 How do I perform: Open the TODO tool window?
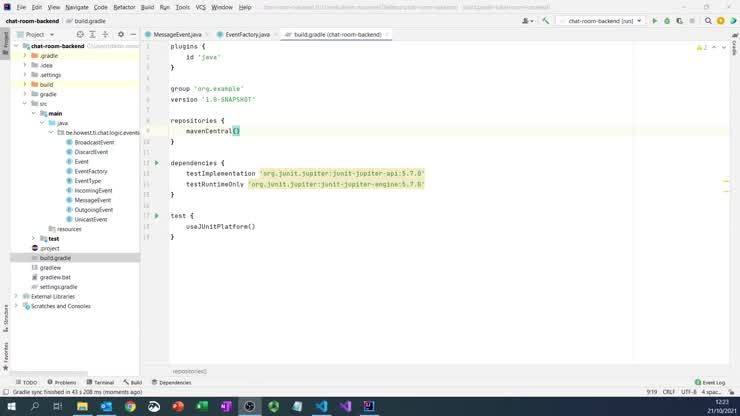(x=26, y=382)
